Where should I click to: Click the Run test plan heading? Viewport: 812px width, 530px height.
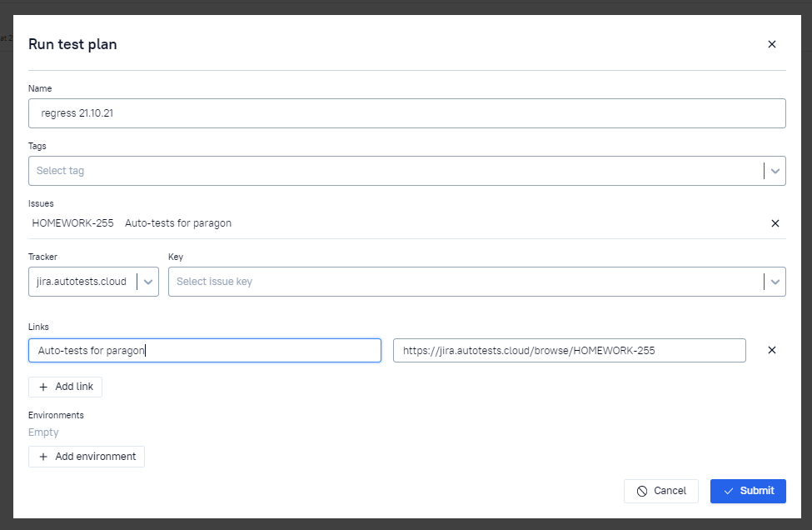72,44
